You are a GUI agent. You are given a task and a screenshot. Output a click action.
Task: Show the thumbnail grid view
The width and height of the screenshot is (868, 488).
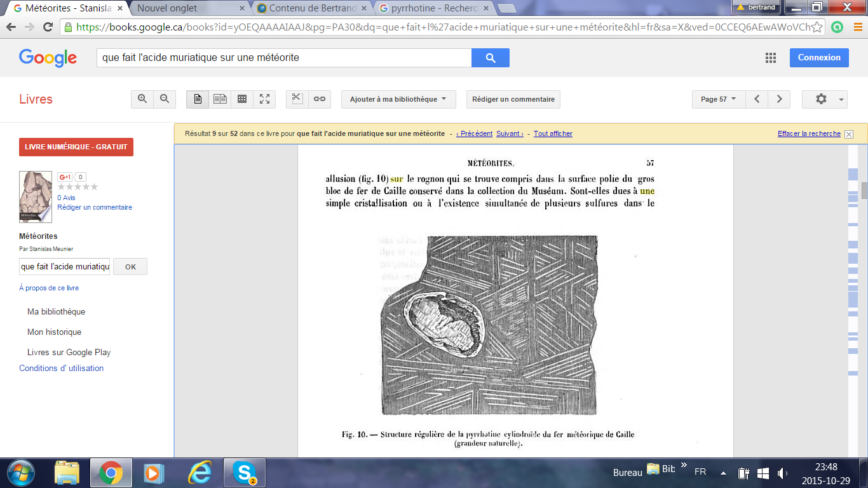pos(242,99)
